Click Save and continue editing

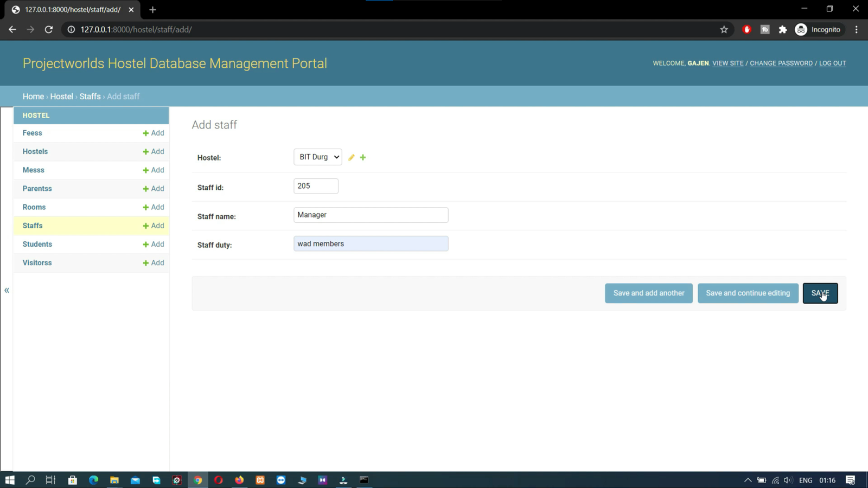click(x=748, y=293)
